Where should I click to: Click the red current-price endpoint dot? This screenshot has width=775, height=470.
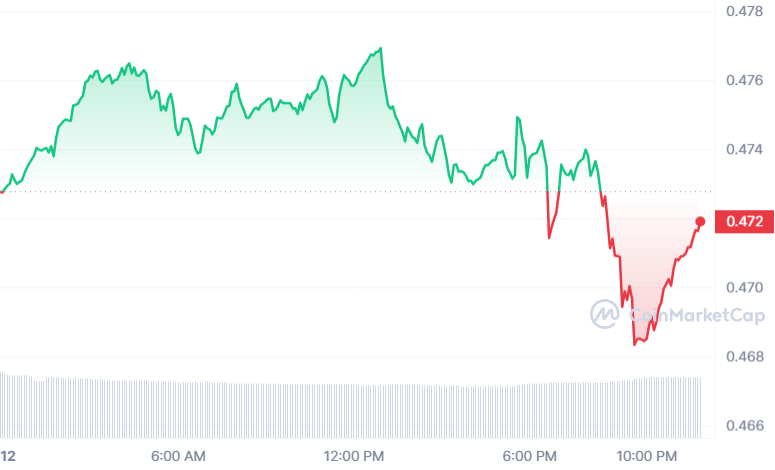point(700,221)
